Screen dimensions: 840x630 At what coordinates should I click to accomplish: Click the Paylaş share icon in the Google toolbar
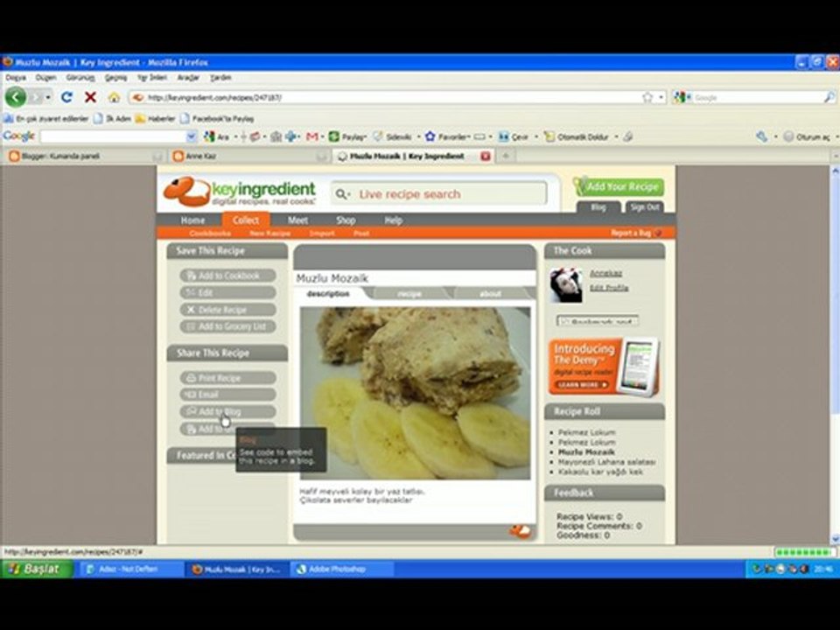pyautogui.click(x=333, y=136)
